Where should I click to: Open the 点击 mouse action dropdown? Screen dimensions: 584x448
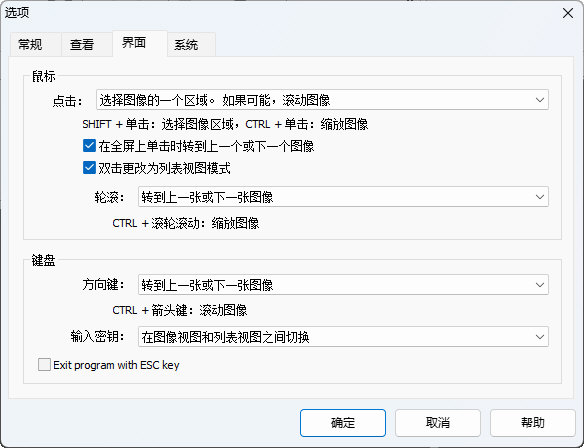pos(322,100)
